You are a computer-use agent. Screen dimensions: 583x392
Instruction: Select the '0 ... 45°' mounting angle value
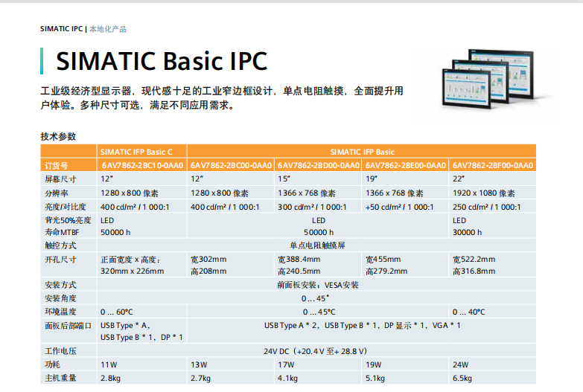[x=315, y=298]
